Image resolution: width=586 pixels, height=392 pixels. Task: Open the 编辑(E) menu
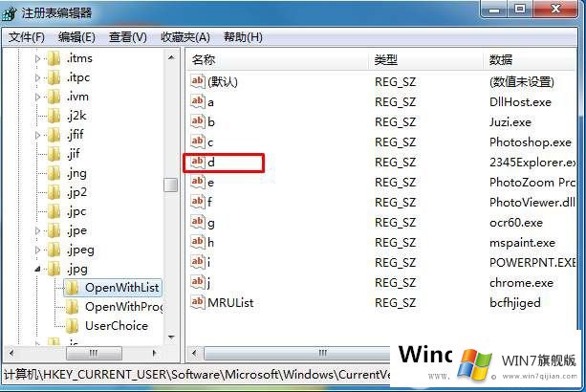(76, 37)
